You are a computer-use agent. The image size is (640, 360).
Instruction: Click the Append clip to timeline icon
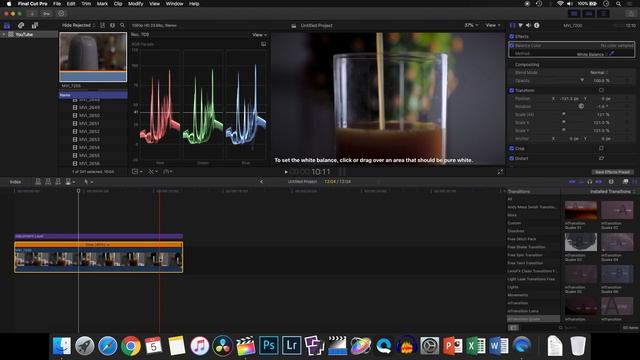[x=58, y=182]
